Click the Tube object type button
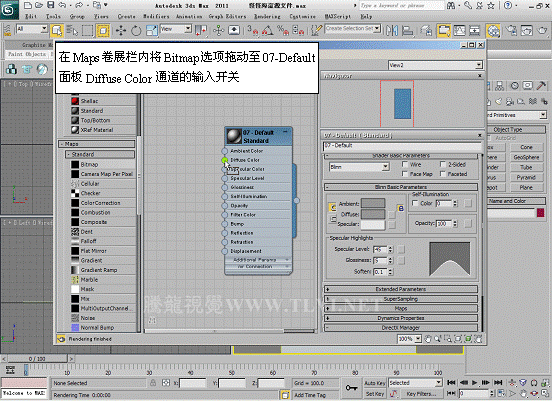 (526, 167)
